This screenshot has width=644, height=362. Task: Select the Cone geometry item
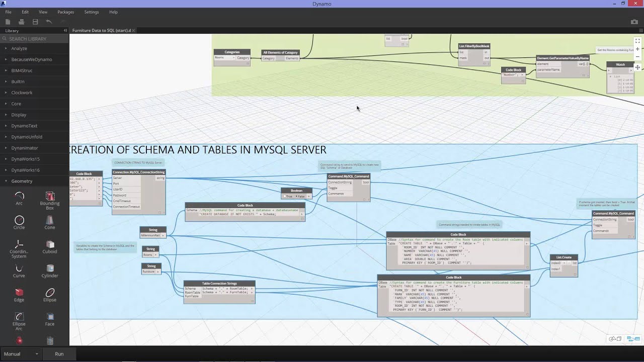tap(50, 223)
